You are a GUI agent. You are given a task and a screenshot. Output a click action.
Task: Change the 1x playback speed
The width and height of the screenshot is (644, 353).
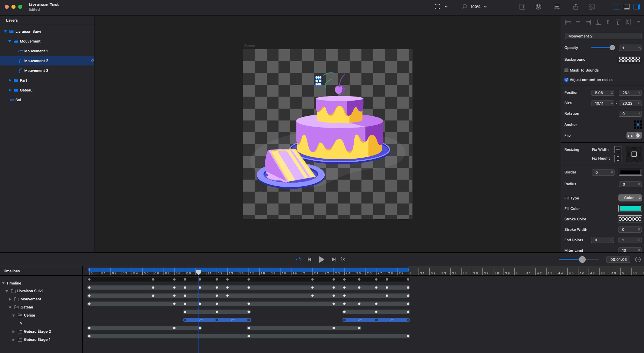tap(343, 259)
